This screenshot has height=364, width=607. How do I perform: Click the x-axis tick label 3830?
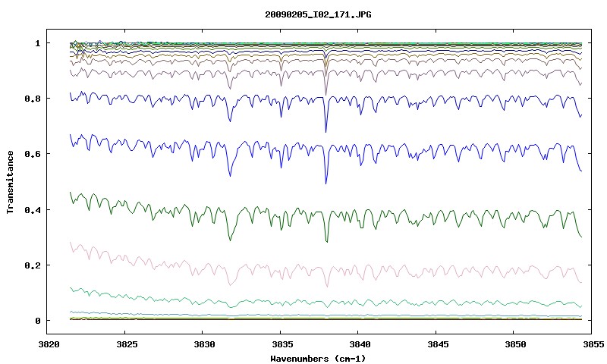203,344
